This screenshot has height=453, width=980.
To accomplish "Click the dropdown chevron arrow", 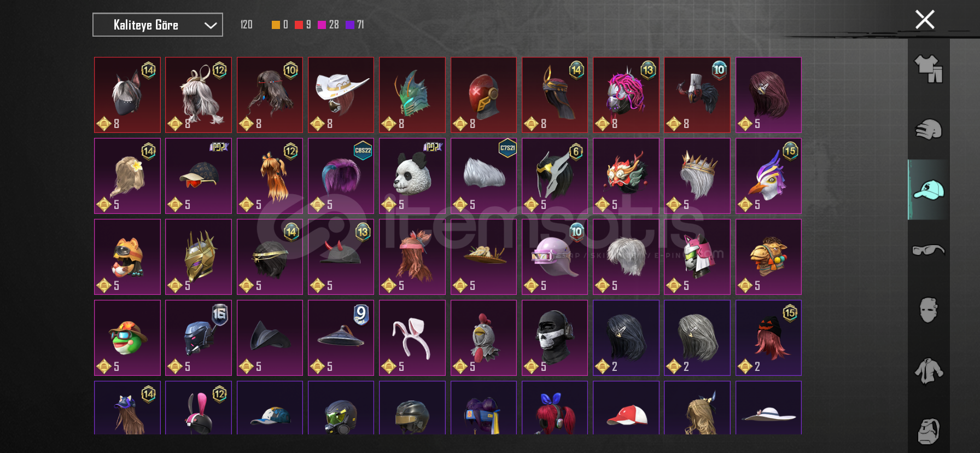I will click(x=211, y=25).
